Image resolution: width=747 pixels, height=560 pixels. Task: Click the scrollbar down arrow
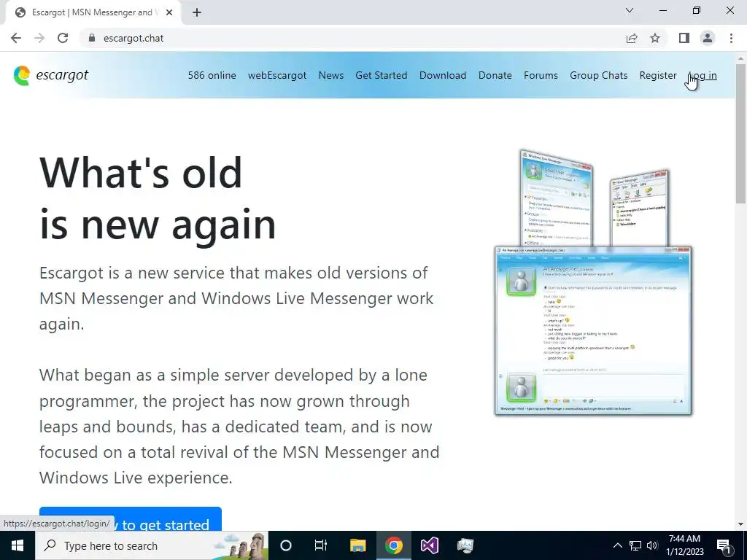[x=741, y=524]
